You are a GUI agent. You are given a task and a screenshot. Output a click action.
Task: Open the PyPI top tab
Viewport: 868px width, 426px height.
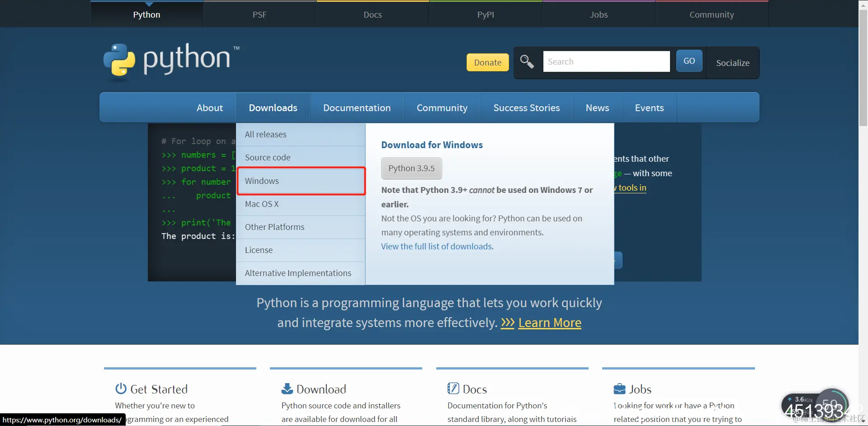[x=486, y=14]
